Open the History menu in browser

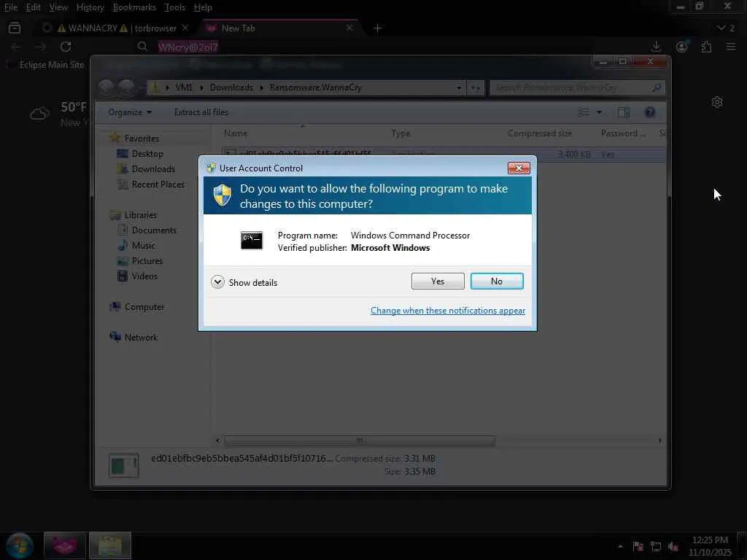(90, 7)
